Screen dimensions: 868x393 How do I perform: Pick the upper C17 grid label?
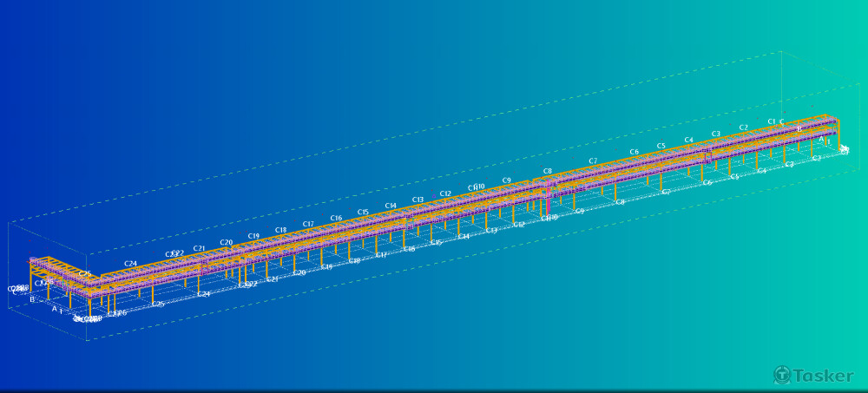point(308,224)
